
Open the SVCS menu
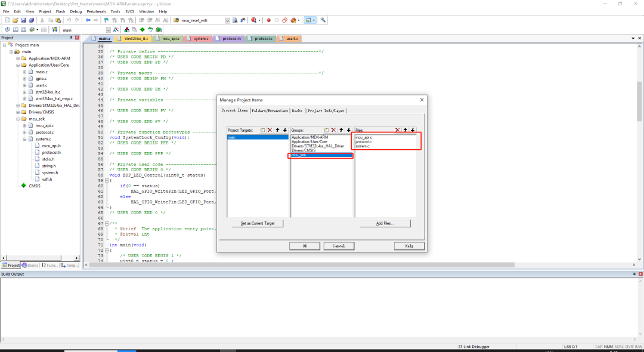click(130, 11)
